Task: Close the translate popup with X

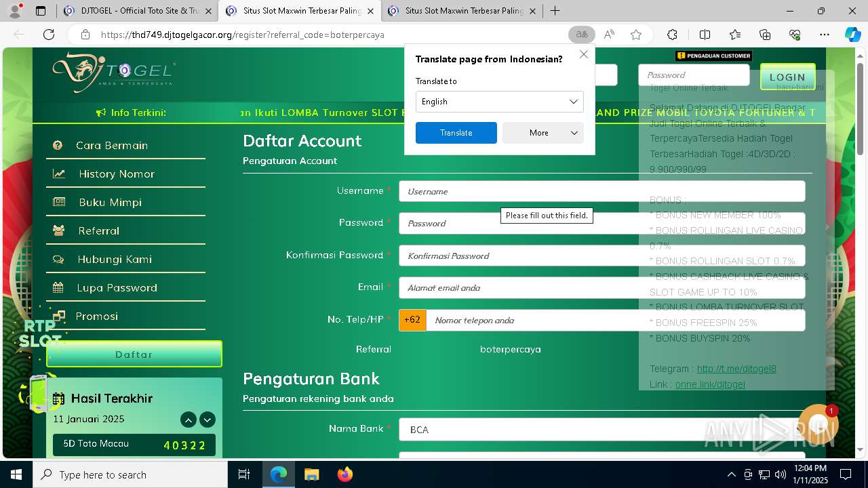Action: pyautogui.click(x=583, y=54)
